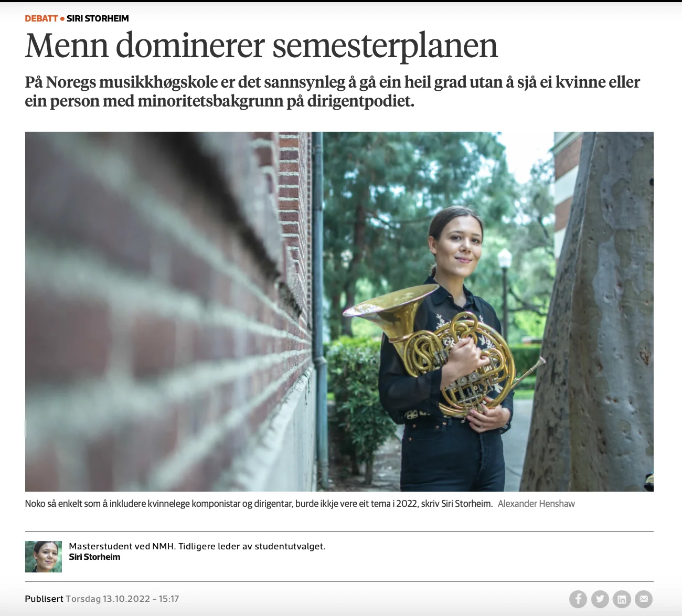Click the Publisert label
The image size is (682, 616).
pos(44,599)
